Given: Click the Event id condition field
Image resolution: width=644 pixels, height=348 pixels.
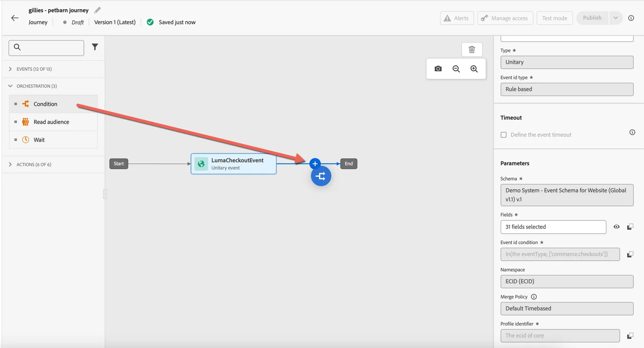Looking at the screenshot, I should coord(560,254).
